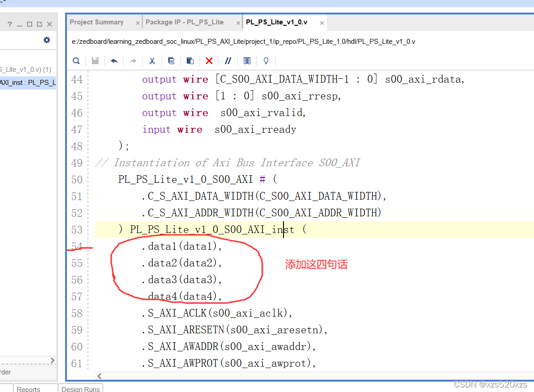534x392 pixels.
Task: Click the Paste icon in editor toolbar
Action: [x=190, y=61]
